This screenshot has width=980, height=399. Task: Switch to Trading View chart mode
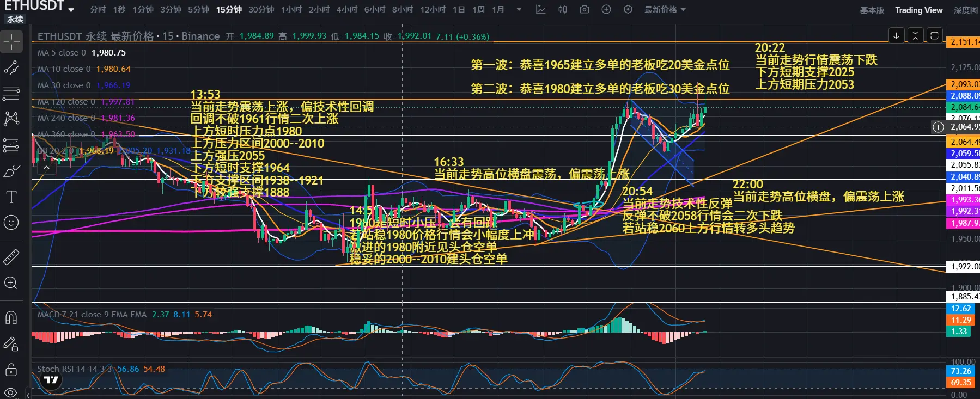point(918,10)
